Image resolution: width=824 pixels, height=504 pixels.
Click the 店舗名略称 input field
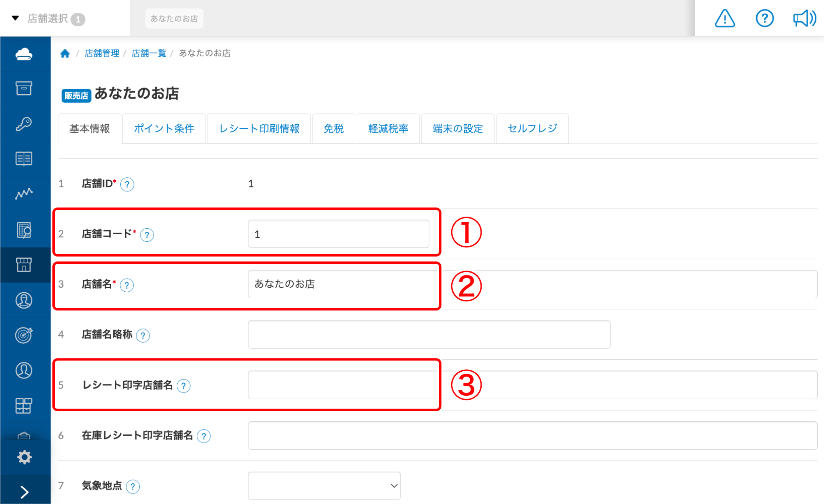tap(429, 335)
